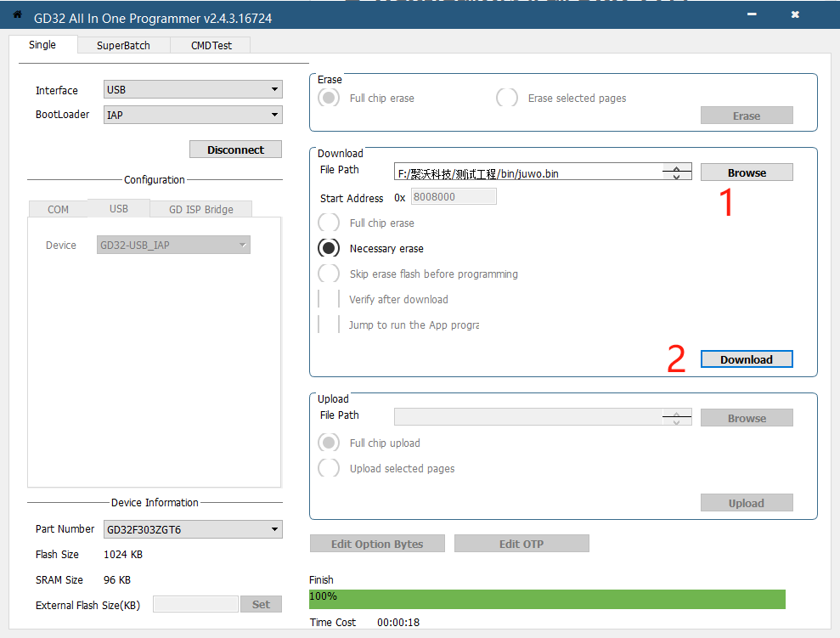Viewport: 840px width, 638px height.
Task: Click the Erase button
Action: (747, 116)
